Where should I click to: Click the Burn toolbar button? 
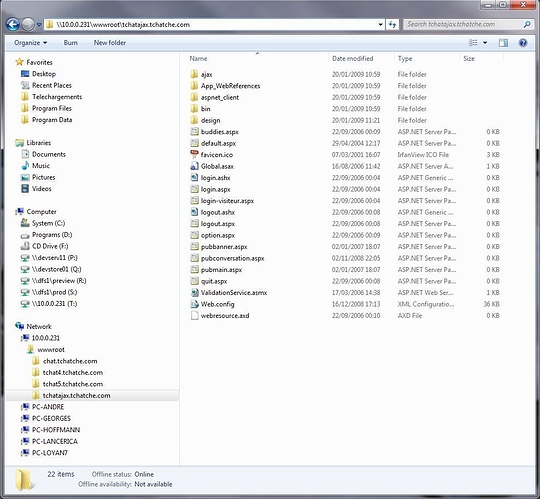(x=71, y=43)
